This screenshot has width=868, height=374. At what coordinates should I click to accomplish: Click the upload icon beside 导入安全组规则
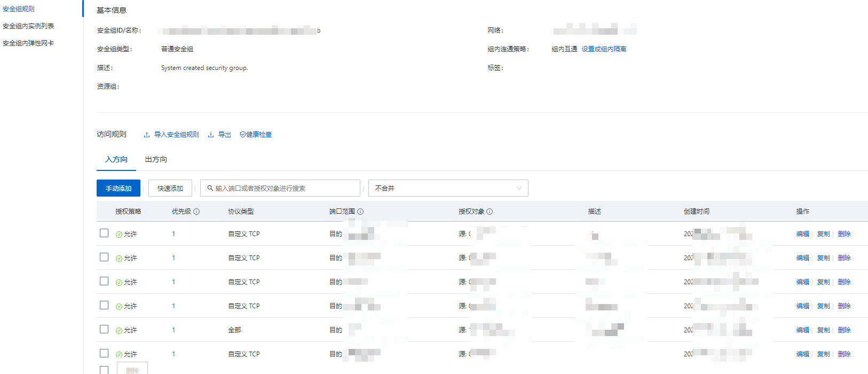(147, 135)
